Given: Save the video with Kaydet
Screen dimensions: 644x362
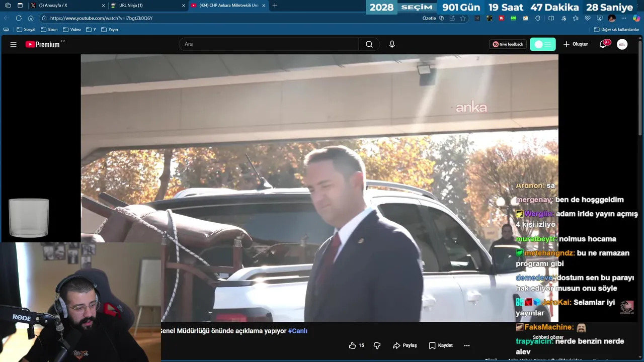Looking at the screenshot, I should point(441,345).
